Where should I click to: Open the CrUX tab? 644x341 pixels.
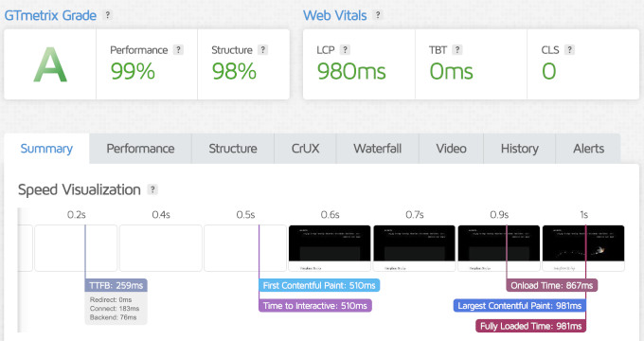click(x=305, y=149)
